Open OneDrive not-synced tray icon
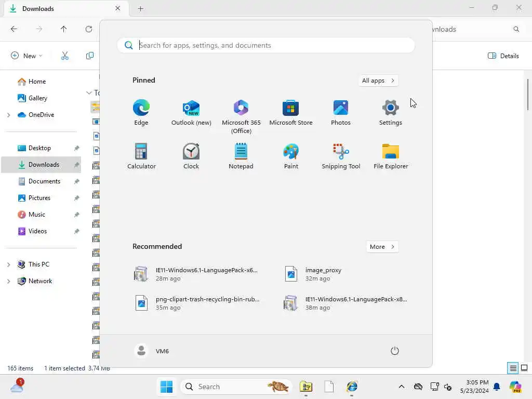Image resolution: width=532 pixels, height=399 pixels. pos(418,387)
